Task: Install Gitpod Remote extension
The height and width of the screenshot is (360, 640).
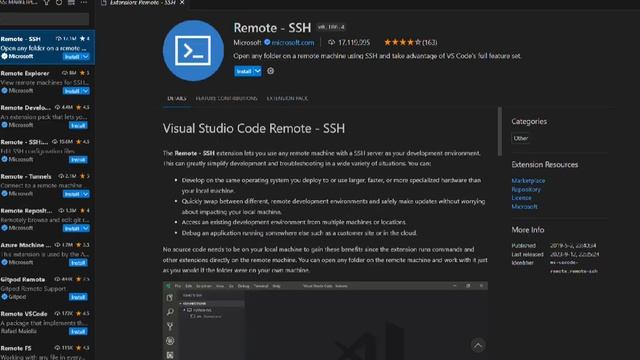Action: [78, 297]
